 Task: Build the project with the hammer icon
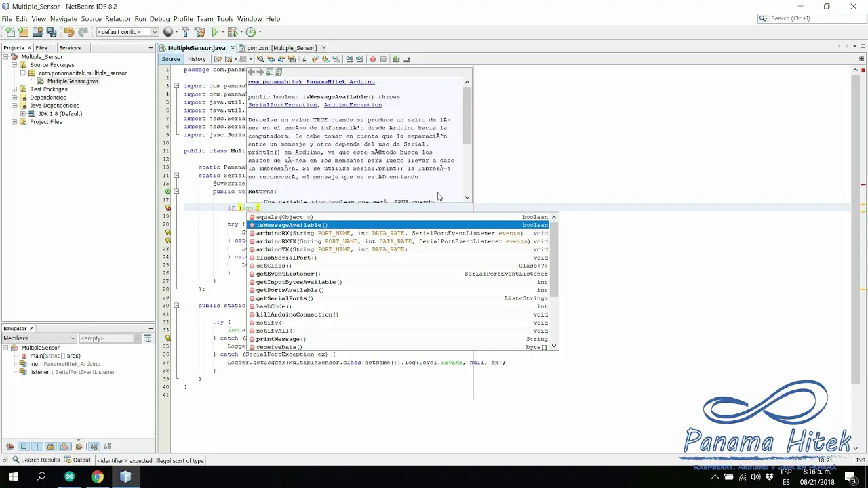coord(185,31)
